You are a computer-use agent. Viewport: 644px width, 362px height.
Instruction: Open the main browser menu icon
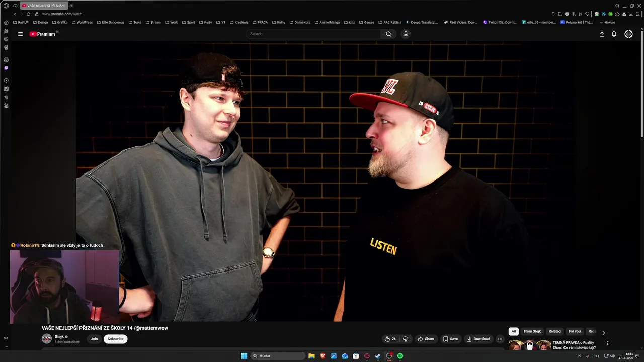point(6,6)
